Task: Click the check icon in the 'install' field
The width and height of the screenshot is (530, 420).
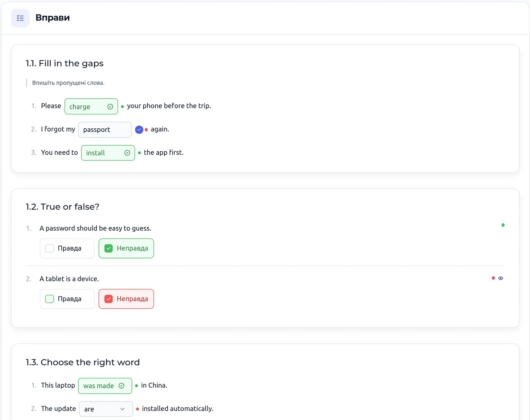Action: coord(127,153)
